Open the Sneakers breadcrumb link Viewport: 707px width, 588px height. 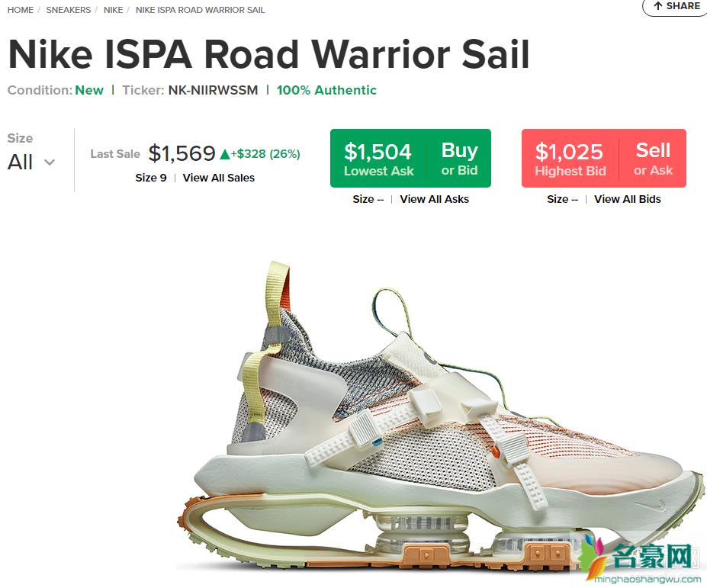click(68, 10)
